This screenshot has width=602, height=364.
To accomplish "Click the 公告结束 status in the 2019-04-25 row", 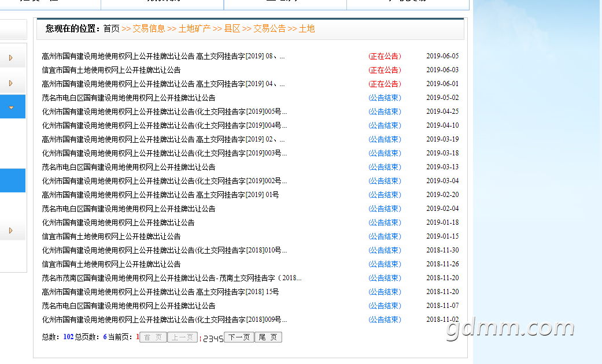I will tap(385, 112).
